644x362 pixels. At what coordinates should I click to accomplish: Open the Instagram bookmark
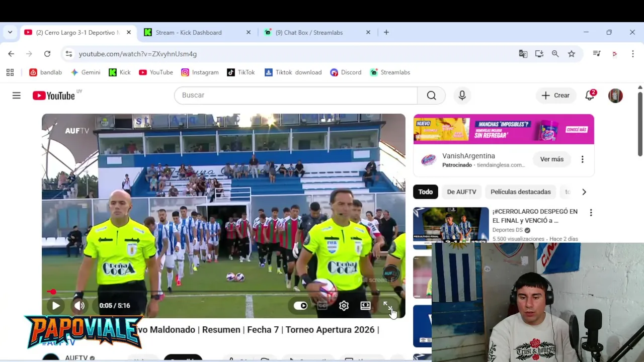click(200, 72)
